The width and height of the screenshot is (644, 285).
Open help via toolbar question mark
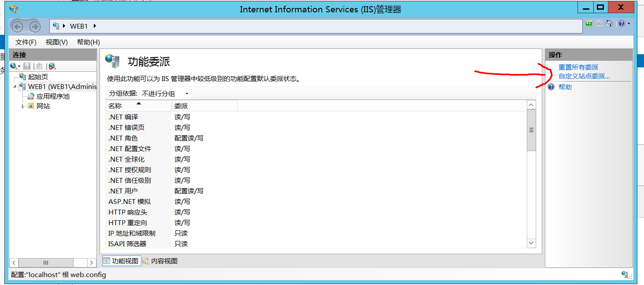622,24
